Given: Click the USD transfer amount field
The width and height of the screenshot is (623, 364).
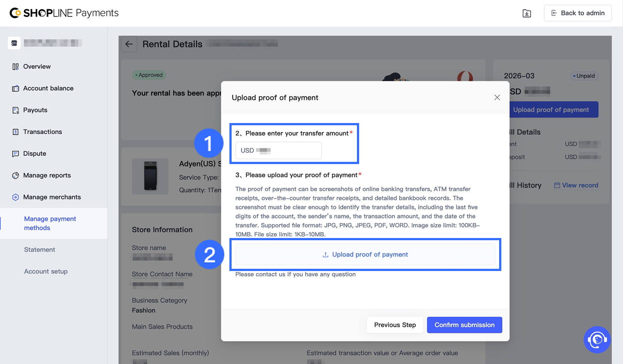Looking at the screenshot, I should click(x=279, y=151).
